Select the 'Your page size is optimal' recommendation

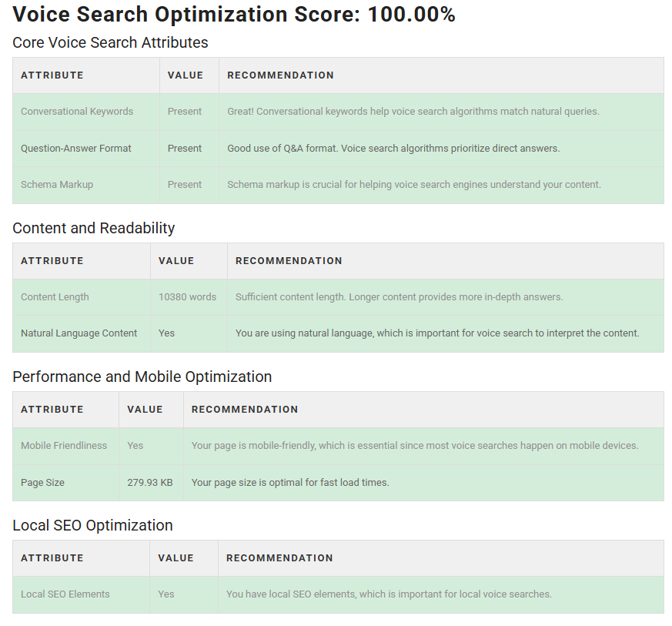point(290,483)
